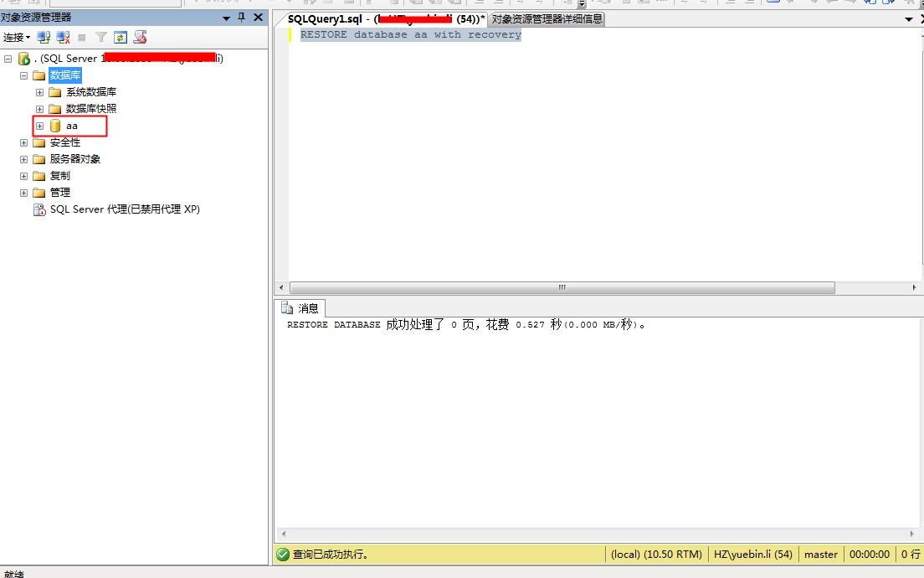The image size is (924, 578).
Task: Open the 连接 dropdown menu
Action: coord(16,38)
